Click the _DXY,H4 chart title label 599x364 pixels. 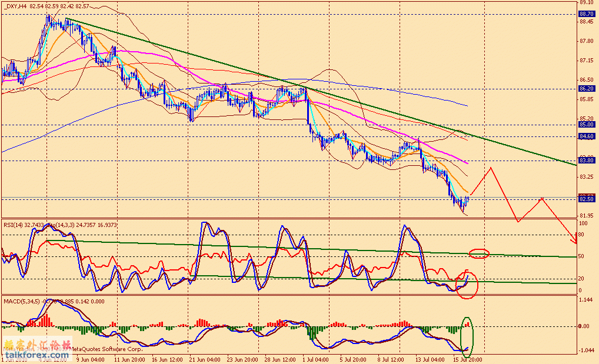(14, 6)
